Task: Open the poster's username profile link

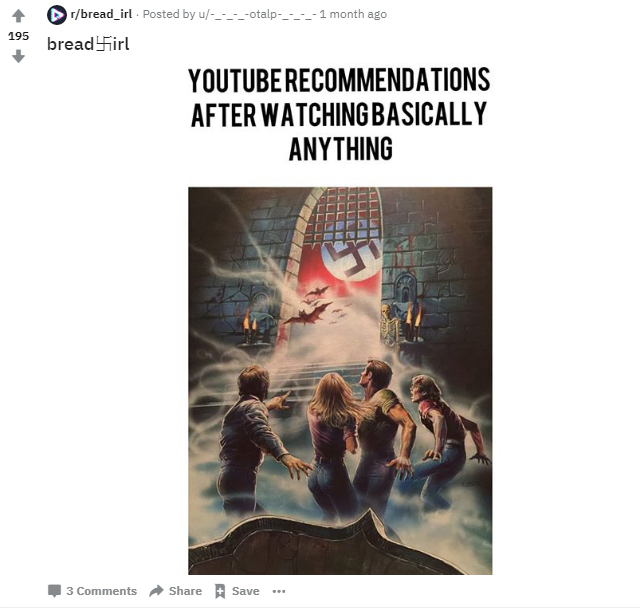Action: click(257, 14)
